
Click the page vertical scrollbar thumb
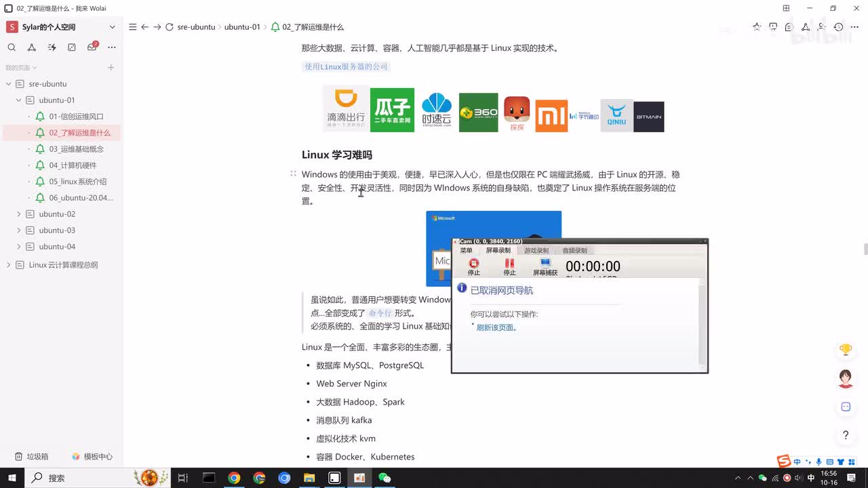pos(865,249)
